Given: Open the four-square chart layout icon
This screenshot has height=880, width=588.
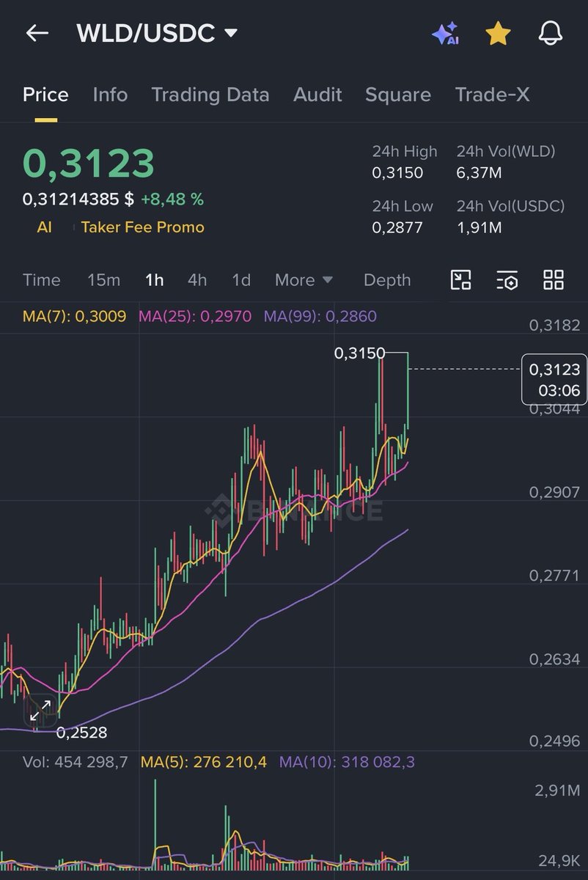Looking at the screenshot, I should [x=554, y=279].
